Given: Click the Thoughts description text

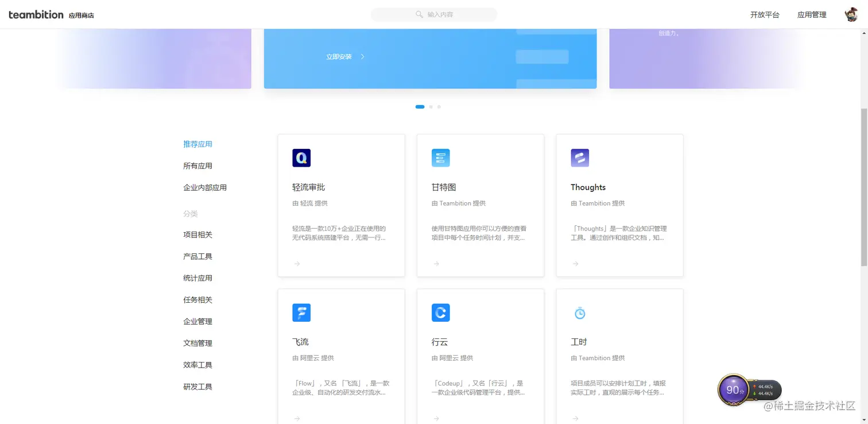Looking at the screenshot, I should pyautogui.click(x=619, y=233).
